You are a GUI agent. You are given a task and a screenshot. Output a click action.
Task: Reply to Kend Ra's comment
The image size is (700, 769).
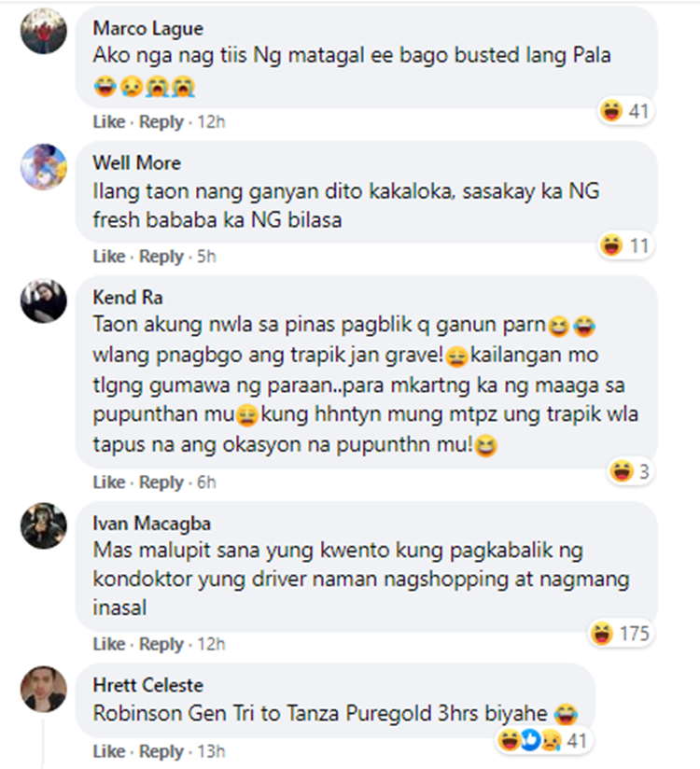click(161, 482)
